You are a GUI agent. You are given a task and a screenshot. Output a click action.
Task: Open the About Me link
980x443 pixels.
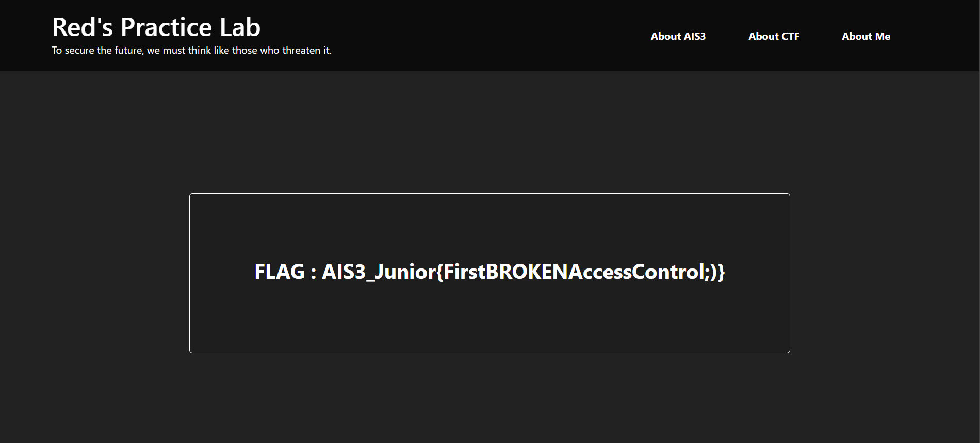tap(865, 36)
